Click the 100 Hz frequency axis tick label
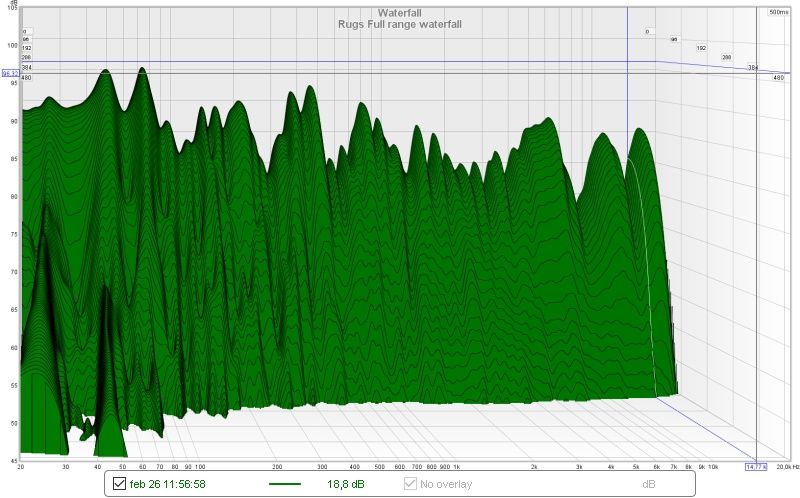 pyautogui.click(x=199, y=466)
